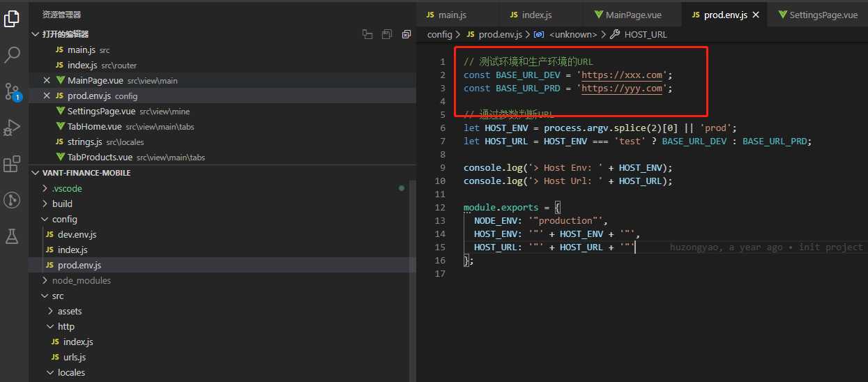Viewport: 868px width, 382px height.
Task: Close MainPage.vue in open editors list
Action: coord(47,80)
